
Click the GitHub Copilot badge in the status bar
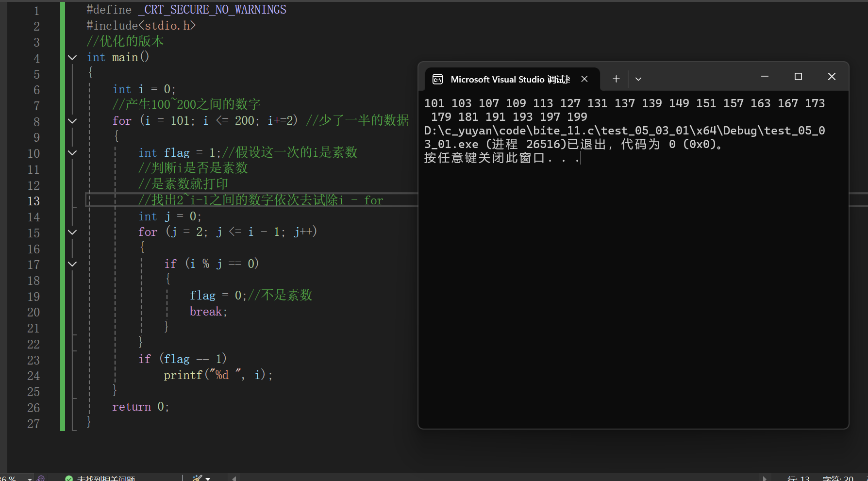pos(41,478)
